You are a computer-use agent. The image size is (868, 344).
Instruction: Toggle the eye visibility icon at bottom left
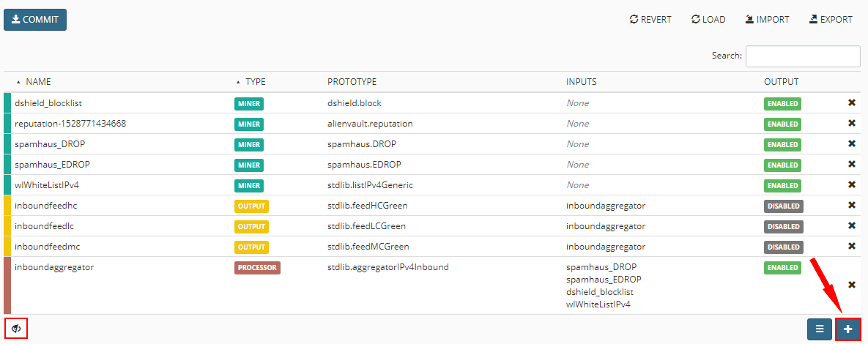16,329
